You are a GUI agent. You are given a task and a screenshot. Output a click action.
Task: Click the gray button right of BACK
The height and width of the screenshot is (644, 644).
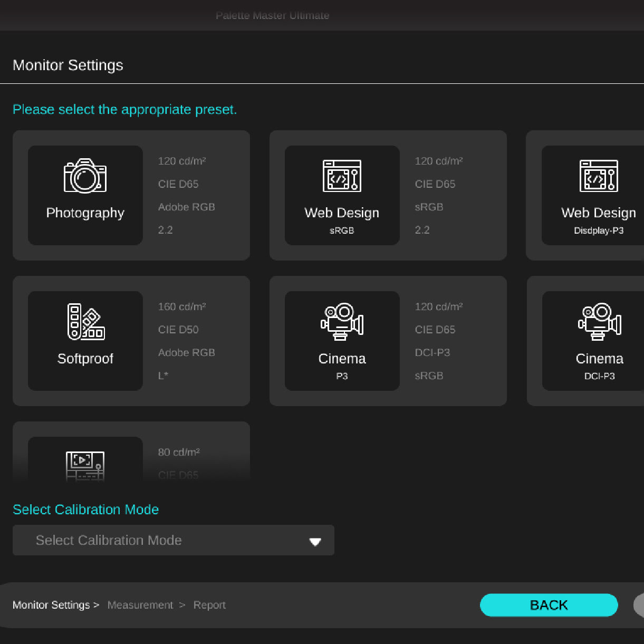[639, 605]
